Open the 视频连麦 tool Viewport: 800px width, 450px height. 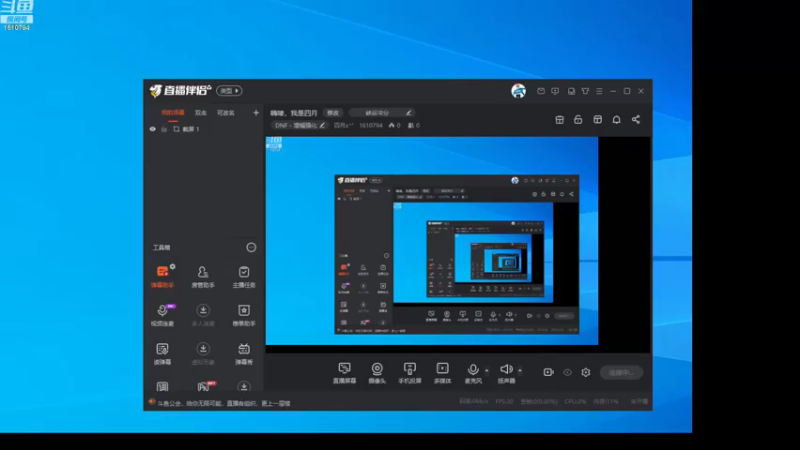162,315
